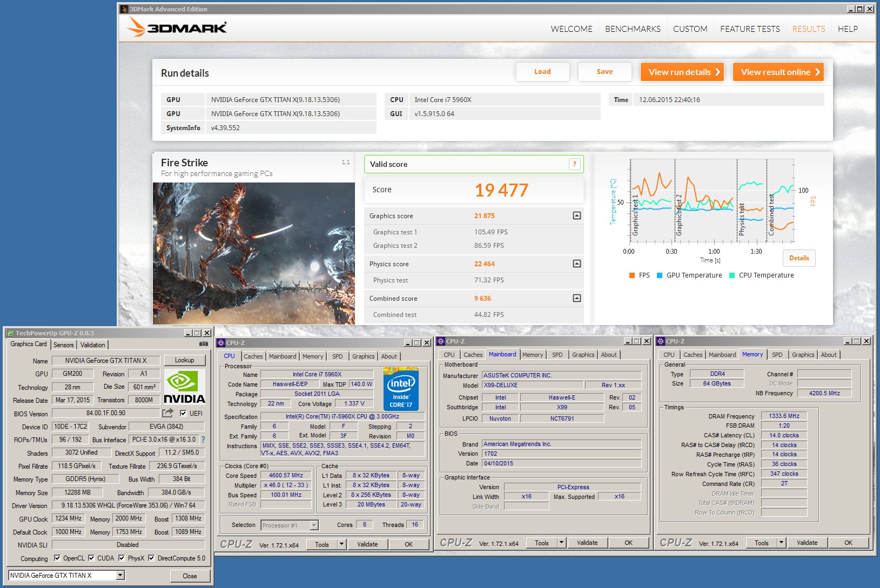Open the Processor #1 selection dropdown
This screenshot has height=588, width=880.
tap(314, 525)
